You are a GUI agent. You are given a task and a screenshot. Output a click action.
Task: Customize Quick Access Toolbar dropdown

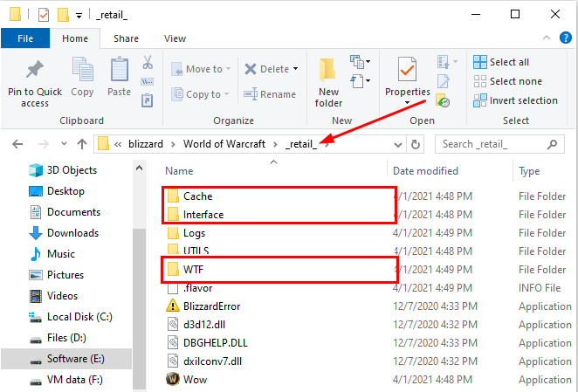pyautogui.click(x=79, y=16)
